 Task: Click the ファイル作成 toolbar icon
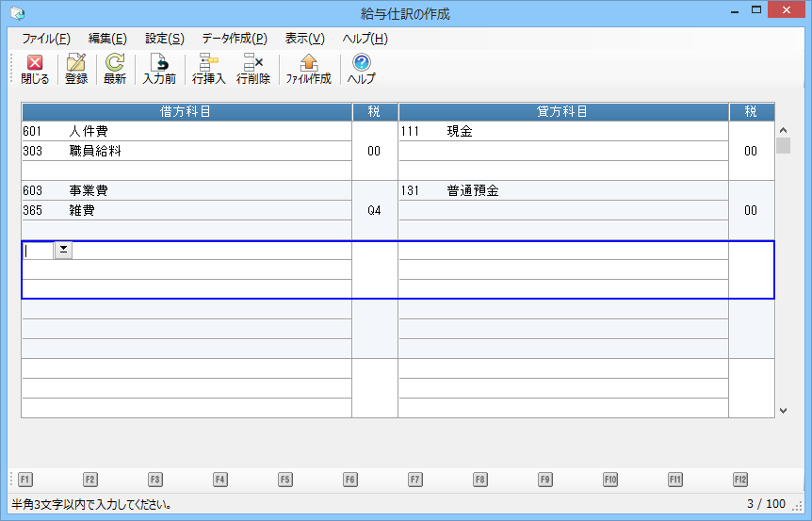point(308,69)
